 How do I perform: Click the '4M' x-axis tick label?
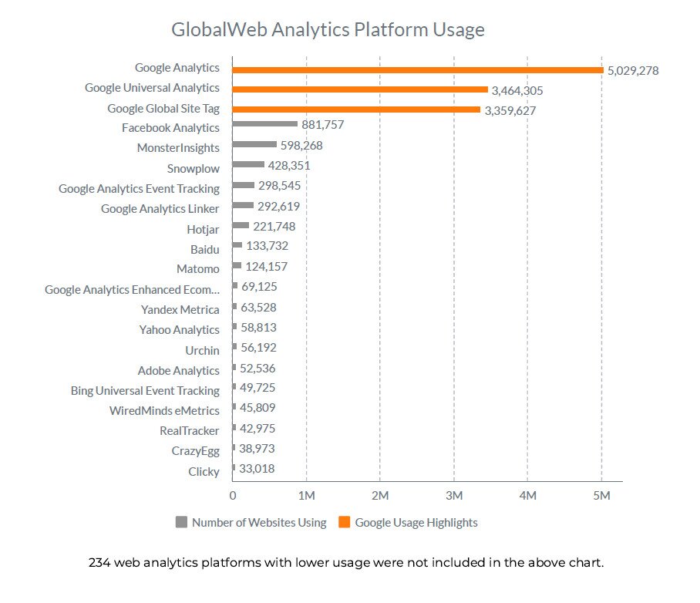[x=527, y=496]
